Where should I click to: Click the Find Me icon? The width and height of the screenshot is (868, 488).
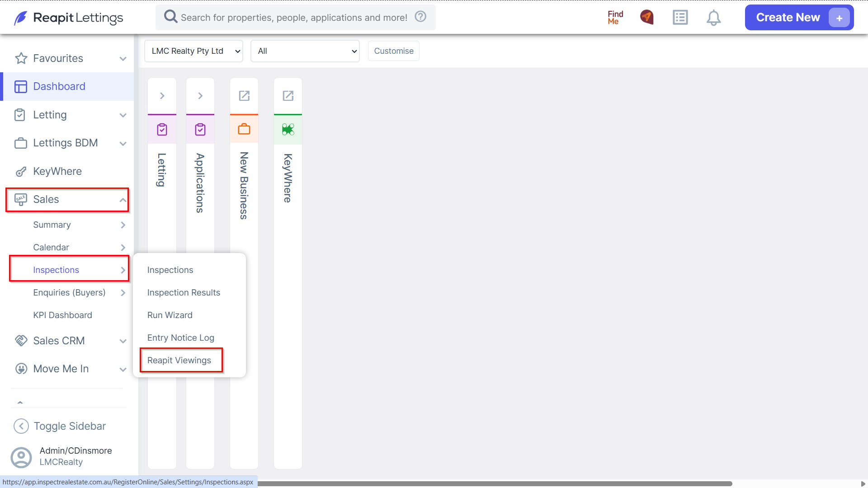click(x=615, y=18)
